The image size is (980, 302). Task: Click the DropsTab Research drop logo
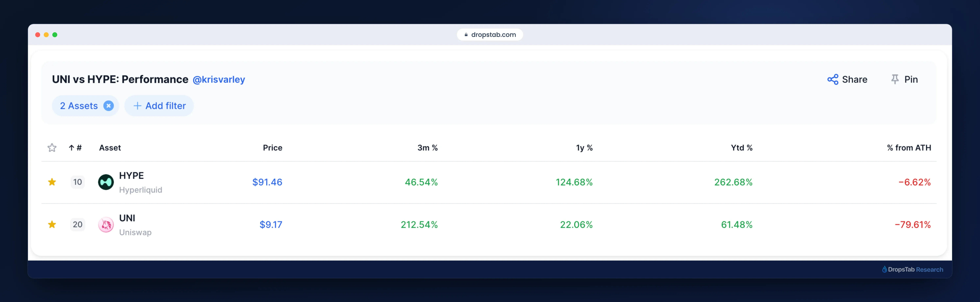[885, 269]
